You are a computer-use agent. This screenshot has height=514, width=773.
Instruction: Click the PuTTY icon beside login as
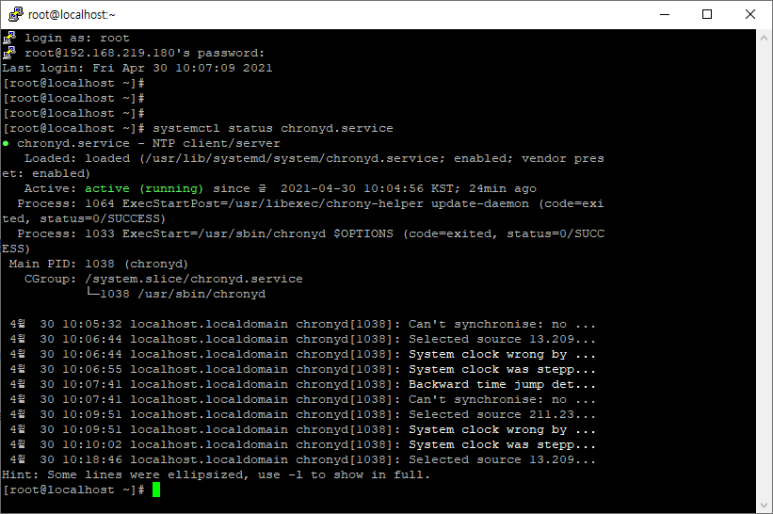9,37
